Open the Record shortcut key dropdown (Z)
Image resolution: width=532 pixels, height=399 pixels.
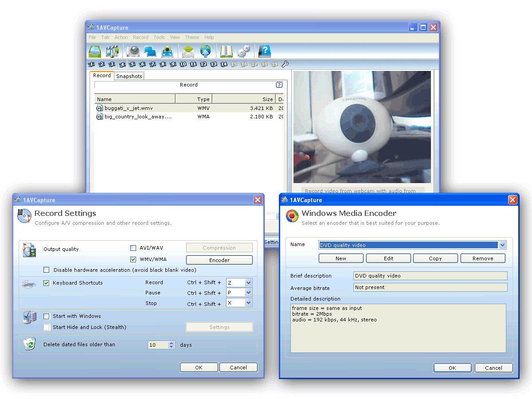click(x=248, y=282)
